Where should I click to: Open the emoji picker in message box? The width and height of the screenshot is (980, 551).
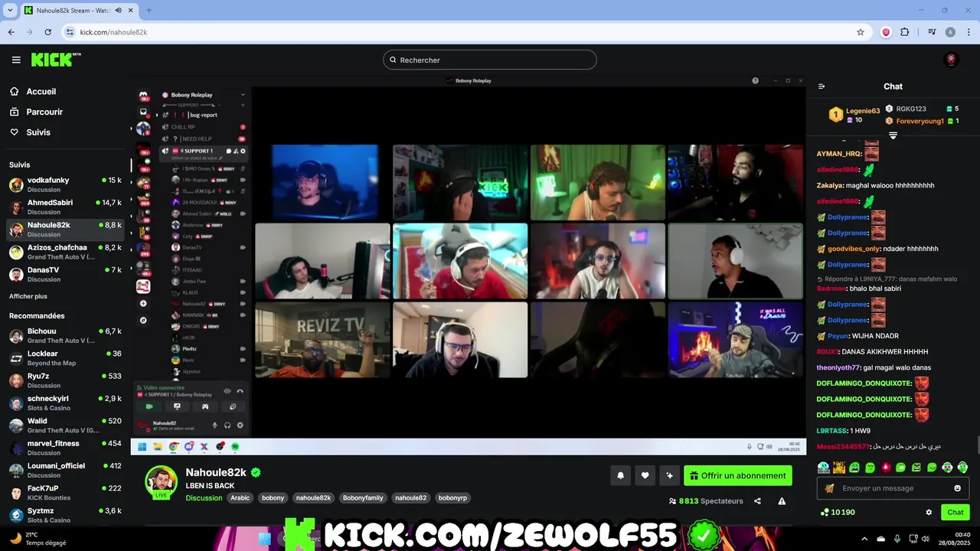[958, 488]
